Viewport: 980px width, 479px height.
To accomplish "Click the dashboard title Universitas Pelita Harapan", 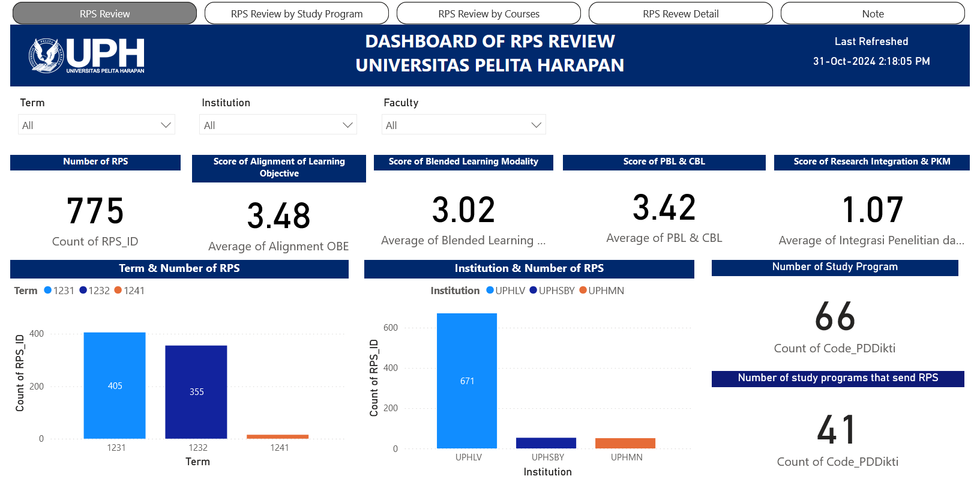I will pyautogui.click(x=490, y=65).
